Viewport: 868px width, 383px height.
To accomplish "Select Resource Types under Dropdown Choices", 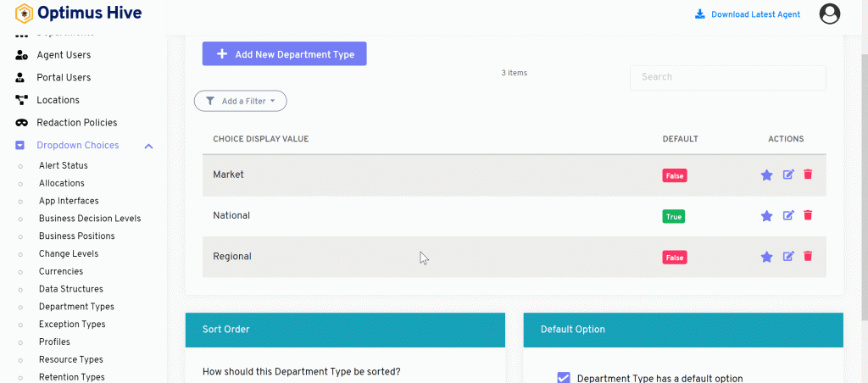I will (x=71, y=360).
